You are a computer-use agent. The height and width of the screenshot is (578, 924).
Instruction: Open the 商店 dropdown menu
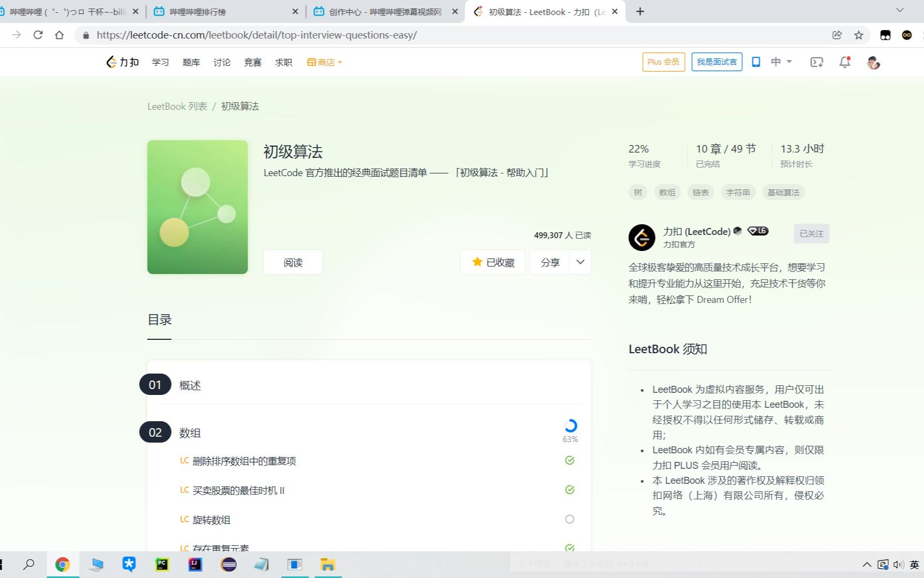point(324,62)
